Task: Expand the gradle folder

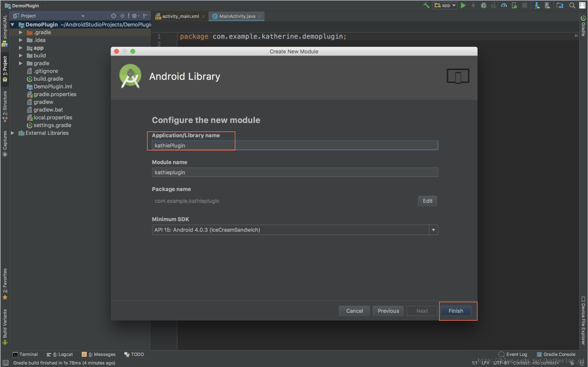Action: [x=20, y=63]
